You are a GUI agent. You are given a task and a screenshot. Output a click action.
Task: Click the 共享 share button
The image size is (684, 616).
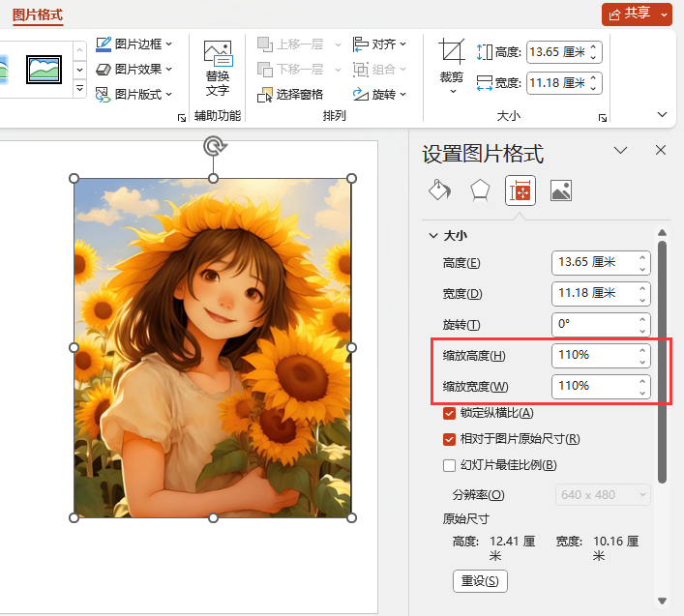tap(630, 15)
